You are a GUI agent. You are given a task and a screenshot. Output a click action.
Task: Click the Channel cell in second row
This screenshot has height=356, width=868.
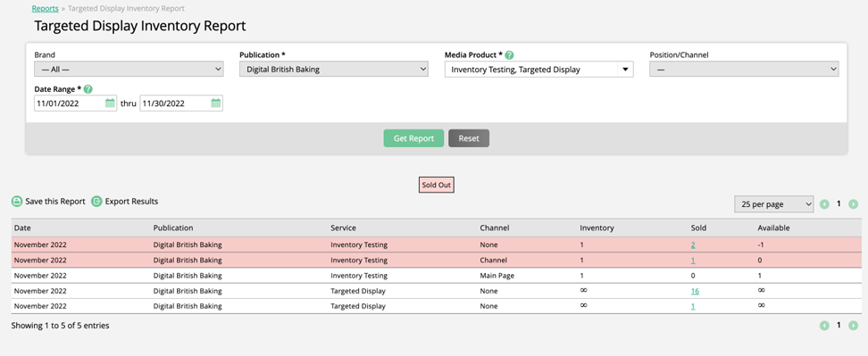[x=493, y=260]
